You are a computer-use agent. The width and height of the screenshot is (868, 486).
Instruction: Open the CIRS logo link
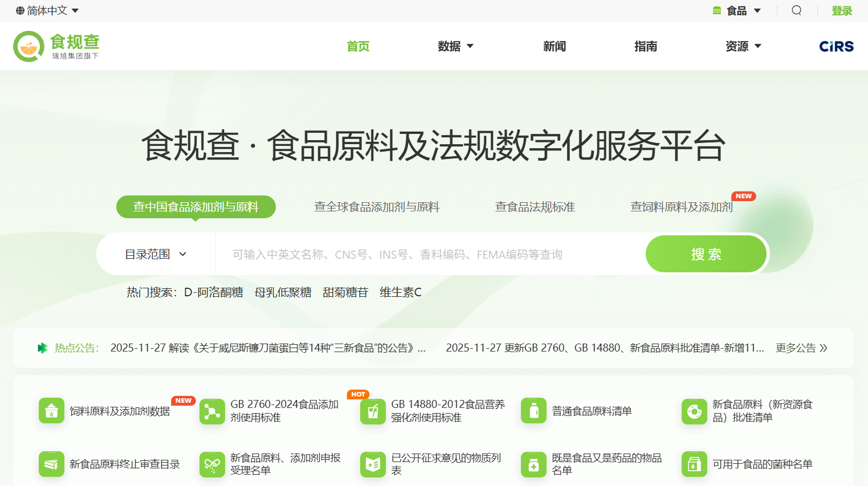pyautogui.click(x=836, y=47)
